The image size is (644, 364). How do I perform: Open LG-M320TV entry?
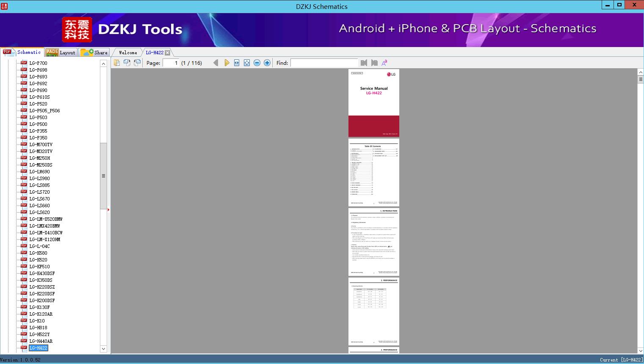(41, 151)
